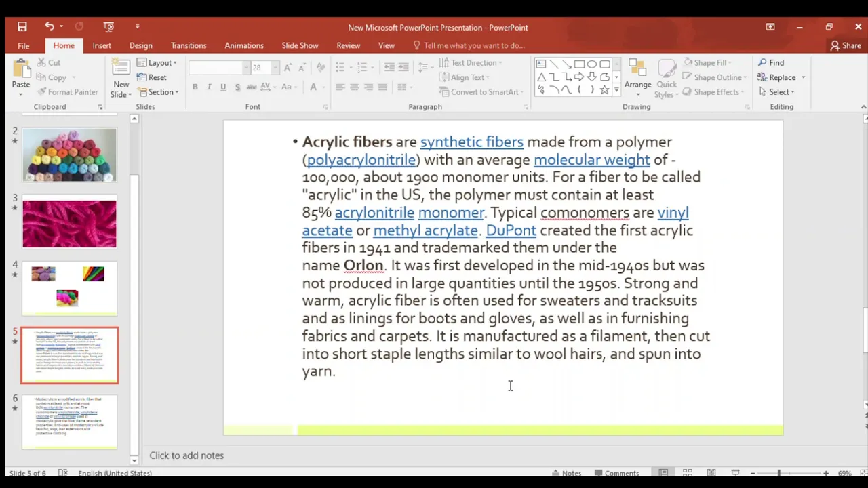Start slideshow from beginning icon
Viewport: 868px width, 488px height.
click(x=108, y=26)
